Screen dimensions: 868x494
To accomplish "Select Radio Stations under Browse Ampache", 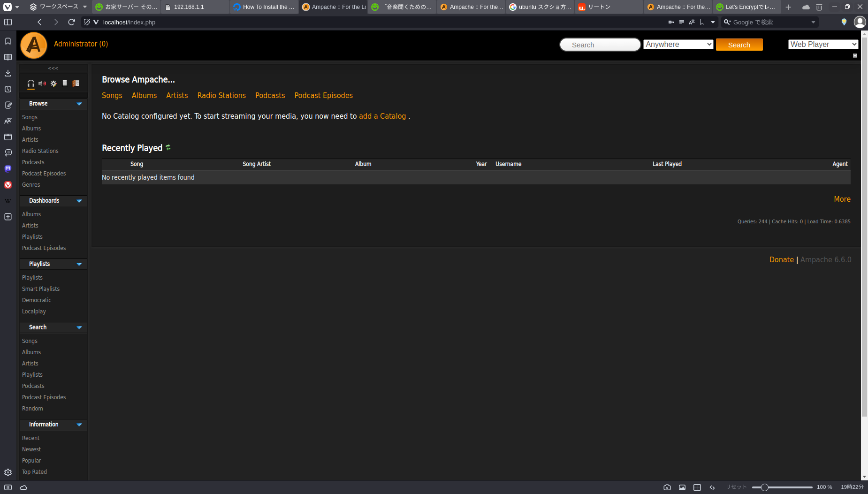I will (221, 95).
